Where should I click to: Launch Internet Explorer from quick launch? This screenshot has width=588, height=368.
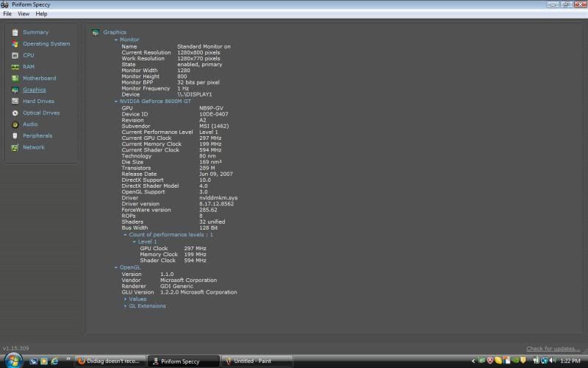click(x=54, y=361)
